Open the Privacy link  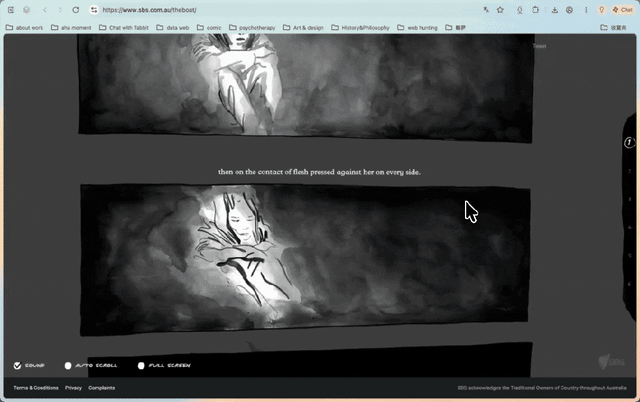[73, 388]
